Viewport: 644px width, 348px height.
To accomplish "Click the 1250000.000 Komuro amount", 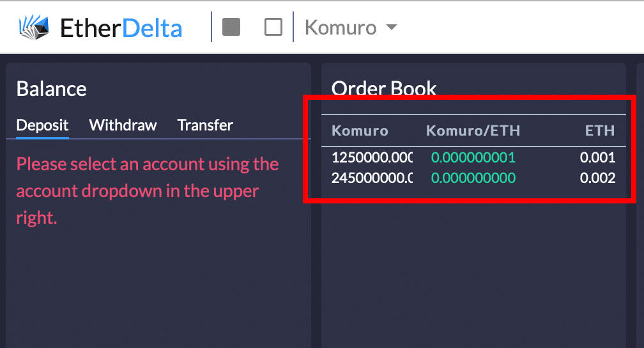I will click(372, 157).
